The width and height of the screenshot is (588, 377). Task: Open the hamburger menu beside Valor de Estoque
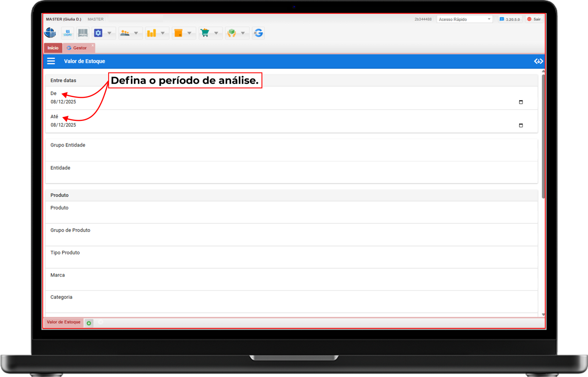[x=51, y=61]
